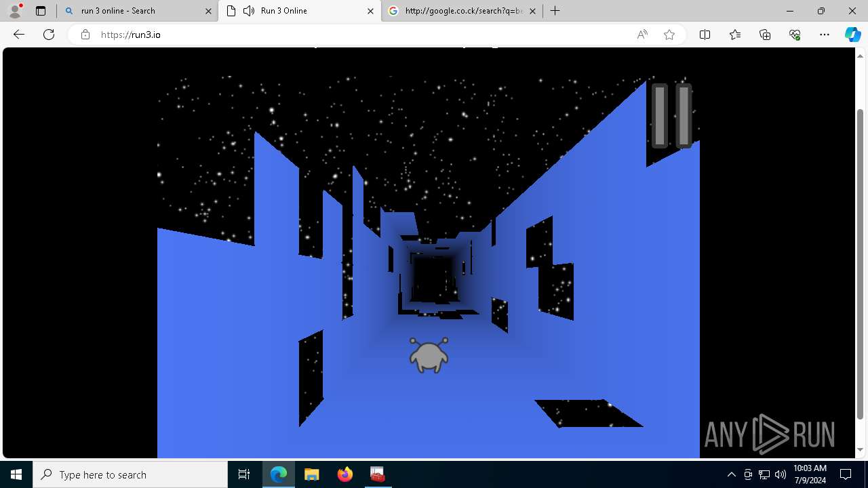Open the Windows Start menu

[x=16, y=474]
